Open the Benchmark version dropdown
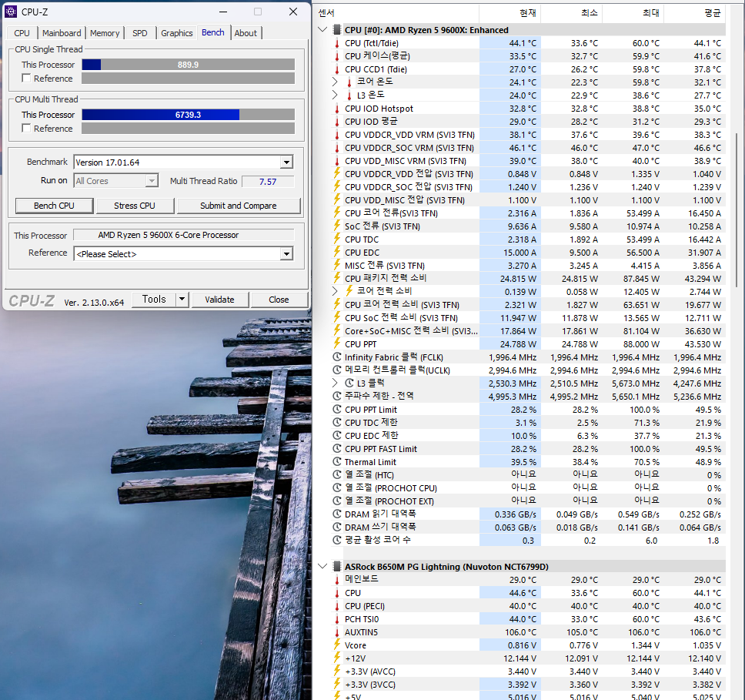Viewport: 745px width, 700px height. click(x=286, y=162)
